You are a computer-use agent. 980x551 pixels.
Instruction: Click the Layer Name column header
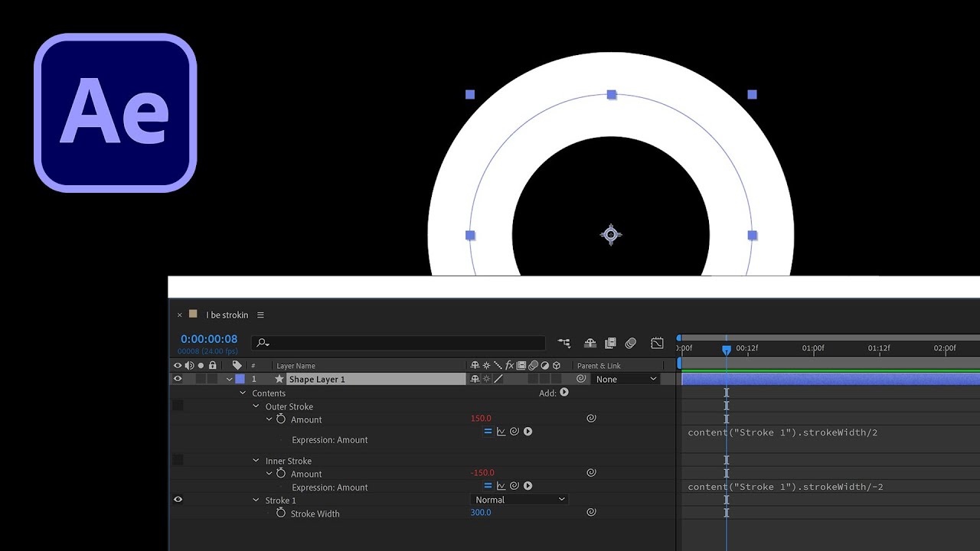coord(296,366)
